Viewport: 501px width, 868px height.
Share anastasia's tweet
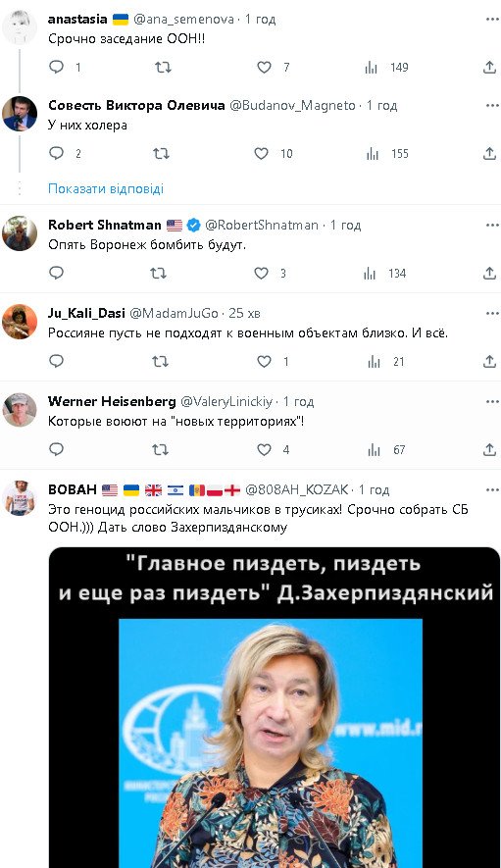pos(489,67)
